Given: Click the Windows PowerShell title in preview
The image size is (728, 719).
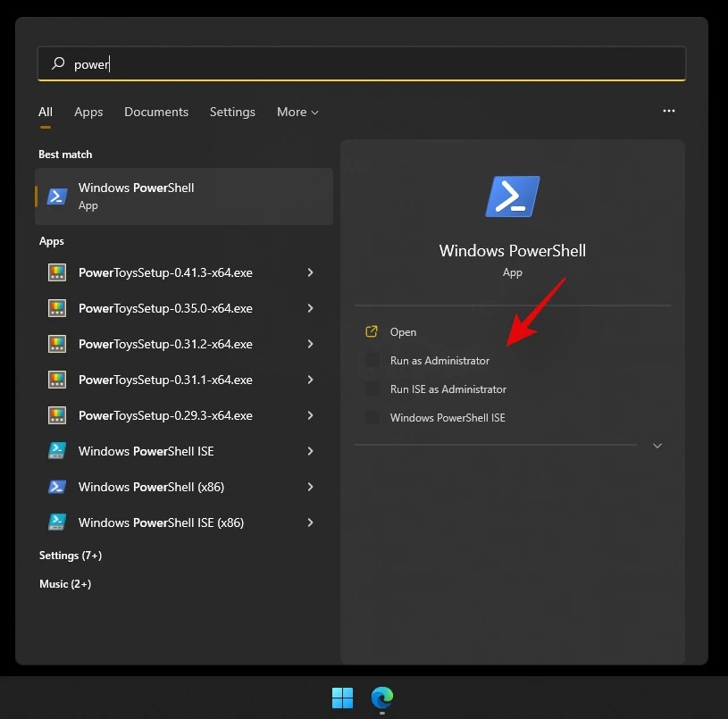Looking at the screenshot, I should coord(513,251).
